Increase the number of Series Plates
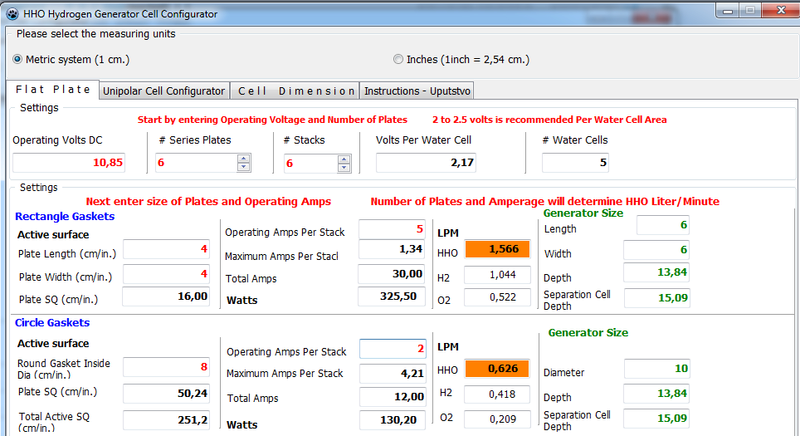This screenshot has width=800, height=436. (243, 158)
